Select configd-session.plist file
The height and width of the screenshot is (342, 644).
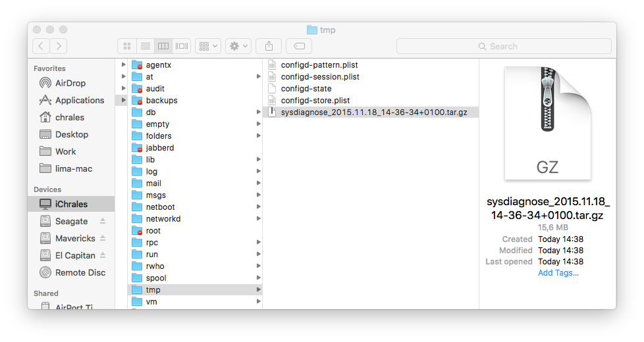[371, 77]
